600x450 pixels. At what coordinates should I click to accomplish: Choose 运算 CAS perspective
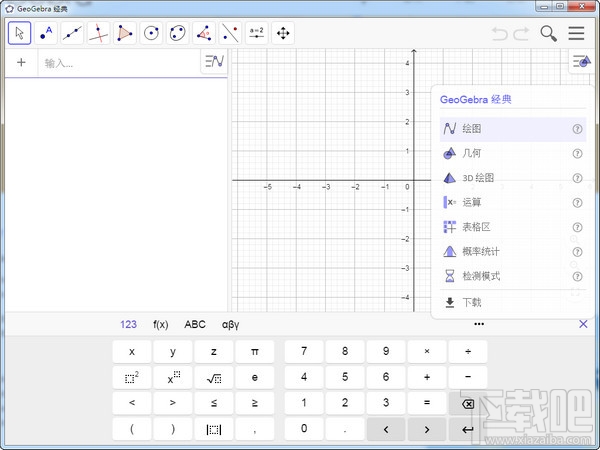513,202
